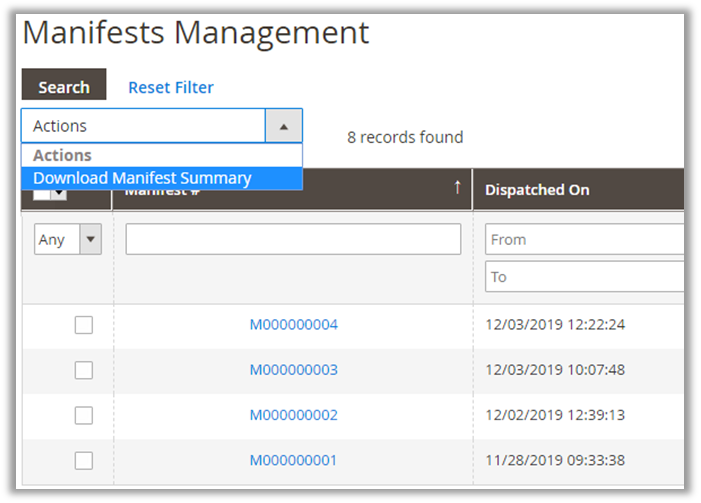
Task: Open the M000000001 manifest link
Action: (x=293, y=460)
